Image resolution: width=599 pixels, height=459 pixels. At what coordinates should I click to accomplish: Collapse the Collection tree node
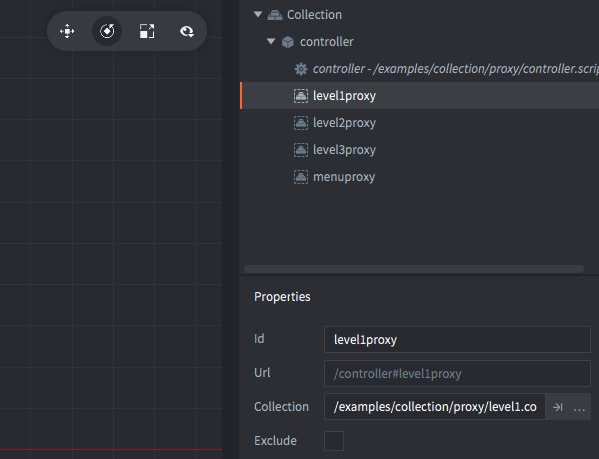click(258, 15)
